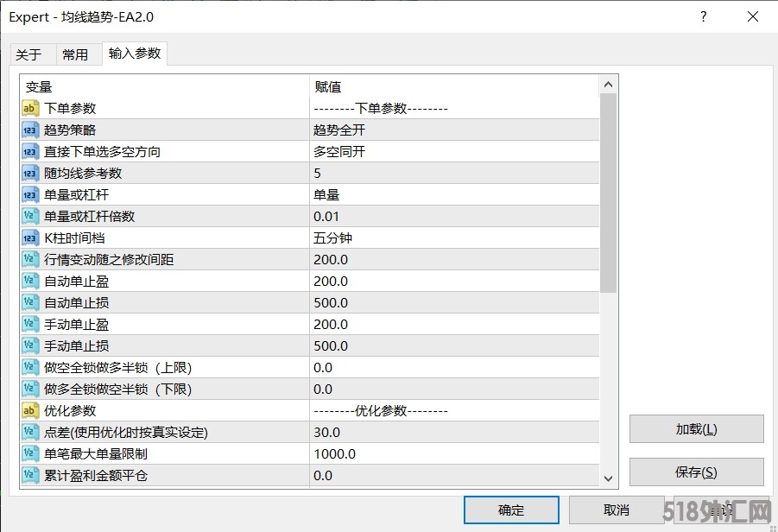Click the icon beside 单笔最大单量限制
Viewport: 778px width, 532px height.
click(x=30, y=453)
